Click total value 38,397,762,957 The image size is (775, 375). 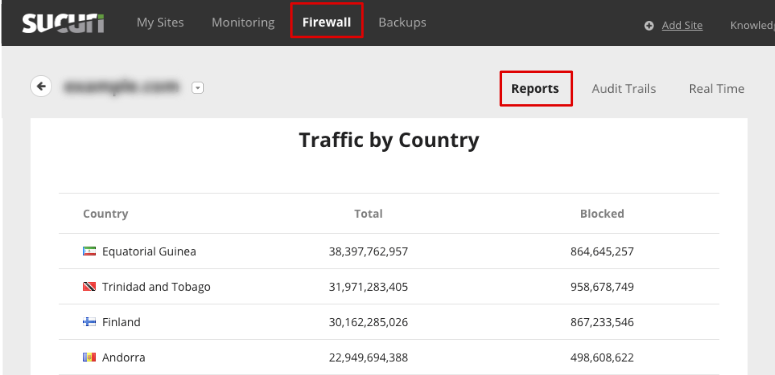pos(368,251)
